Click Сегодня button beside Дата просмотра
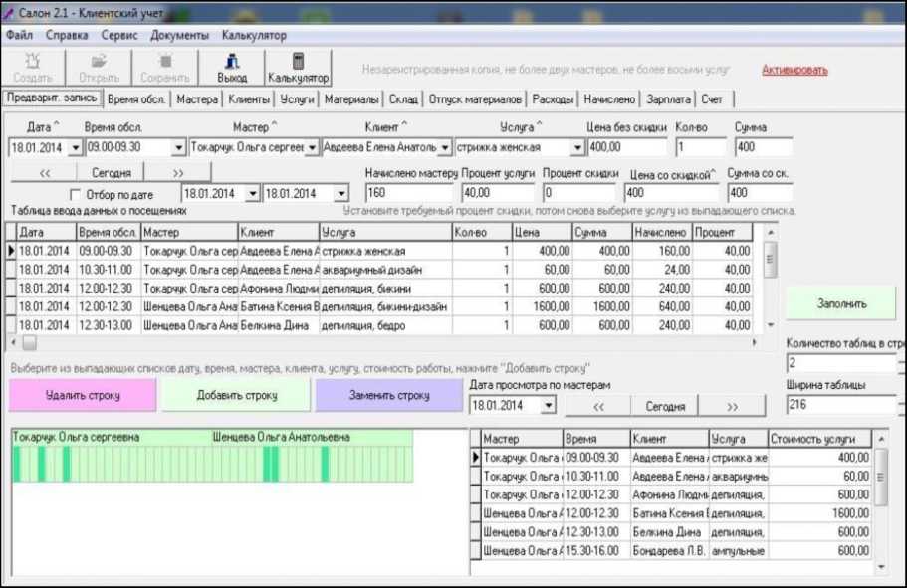The width and height of the screenshot is (907, 588). click(x=665, y=407)
